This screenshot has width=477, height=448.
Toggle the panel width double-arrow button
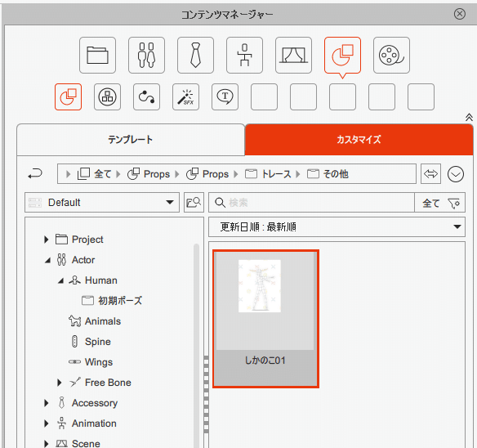point(430,174)
